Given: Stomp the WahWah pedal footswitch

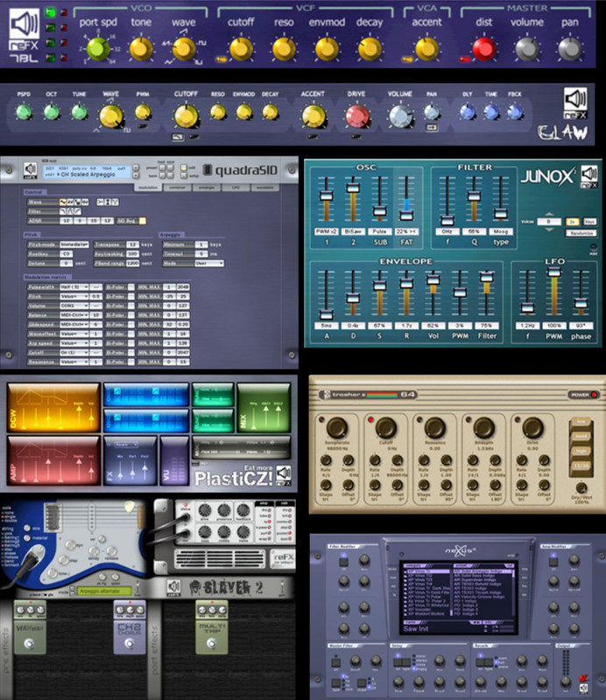Looking at the screenshot, I should coord(30,644).
